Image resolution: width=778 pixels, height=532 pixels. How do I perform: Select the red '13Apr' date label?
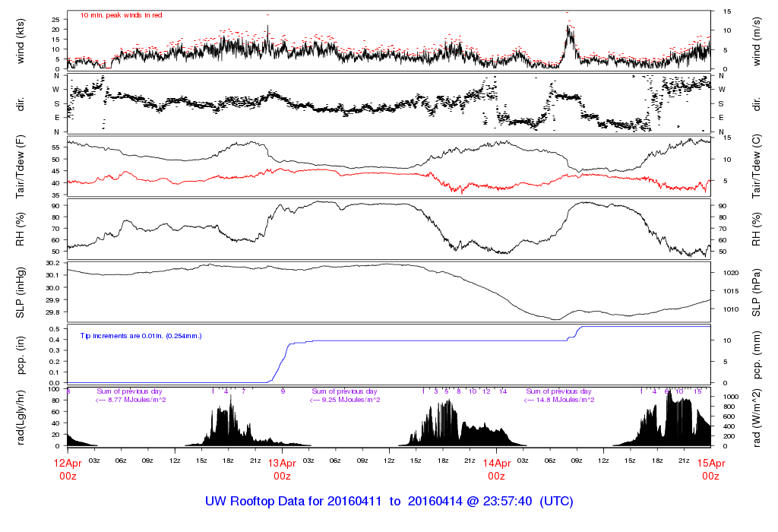coord(282,463)
